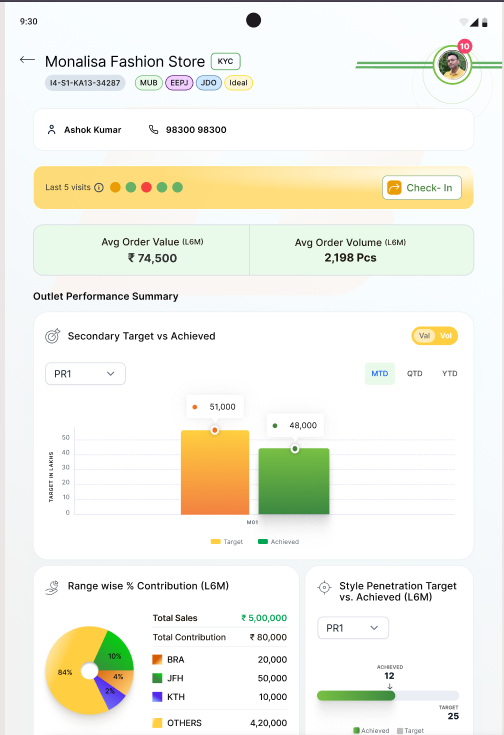Tap the Wi-Fi status icon
The image size is (504, 735).
point(464,22)
